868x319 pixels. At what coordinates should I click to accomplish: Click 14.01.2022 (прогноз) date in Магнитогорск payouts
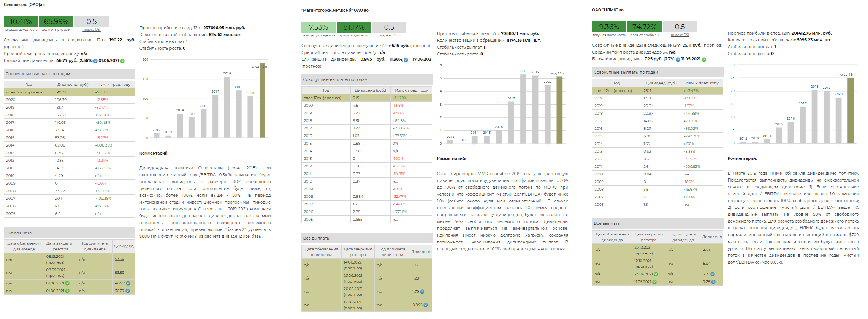click(353, 265)
